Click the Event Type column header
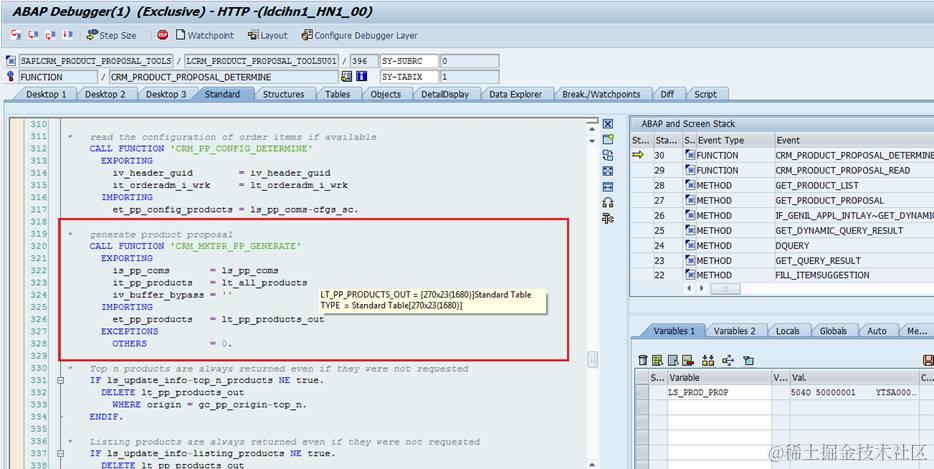The height and width of the screenshot is (469, 934). pos(734,140)
